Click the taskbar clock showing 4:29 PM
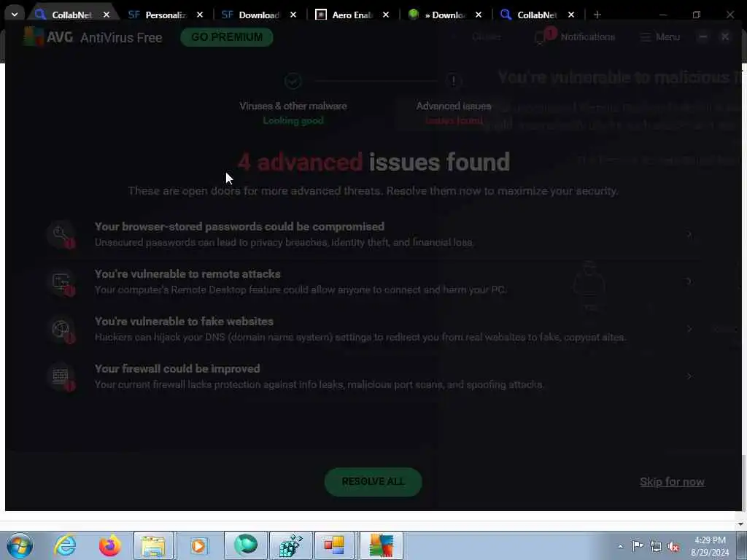Screen dimensions: 747x560 coord(711,546)
